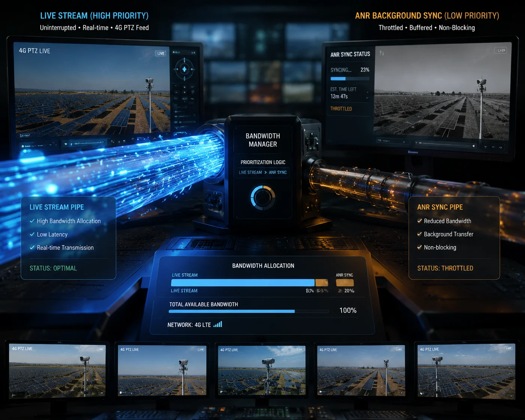Viewport: 525px width, 420px height.
Task: Select the leftmost 4G PTZ LIVE thumbnail
Action: coord(57,371)
